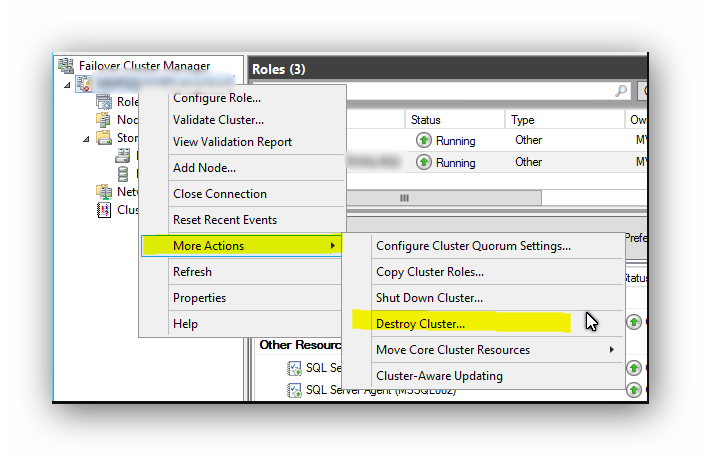701x456 pixels.
Task: Click the search magnifier icon in Roles
Action: click(621, 91)
